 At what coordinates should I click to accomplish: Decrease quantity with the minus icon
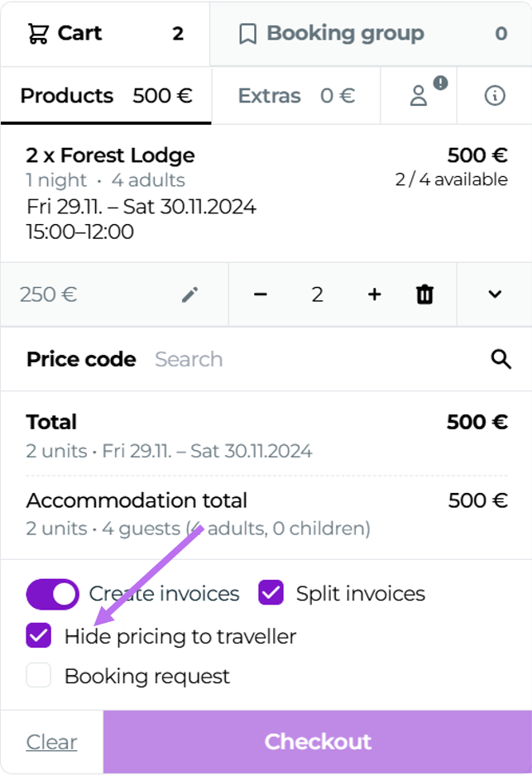point(261,294)
